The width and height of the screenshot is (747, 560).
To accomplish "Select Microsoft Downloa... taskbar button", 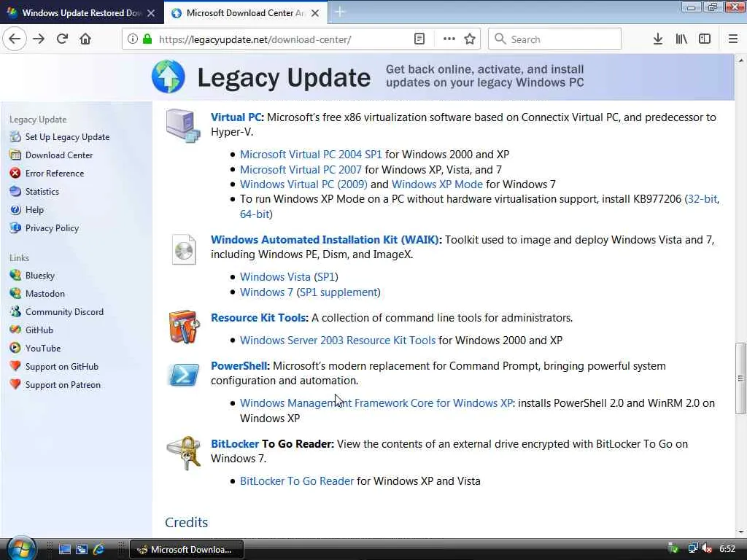I will click(187, 550).
